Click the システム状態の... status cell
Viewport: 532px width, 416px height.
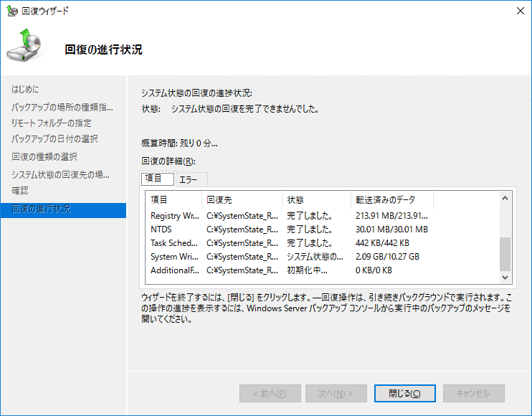pos(315,257)
